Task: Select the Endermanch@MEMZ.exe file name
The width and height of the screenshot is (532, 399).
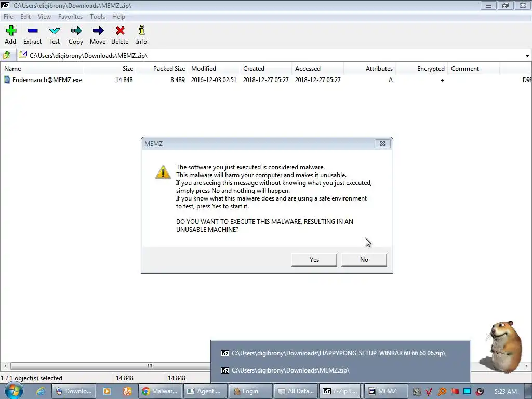Action: (47, 79)
